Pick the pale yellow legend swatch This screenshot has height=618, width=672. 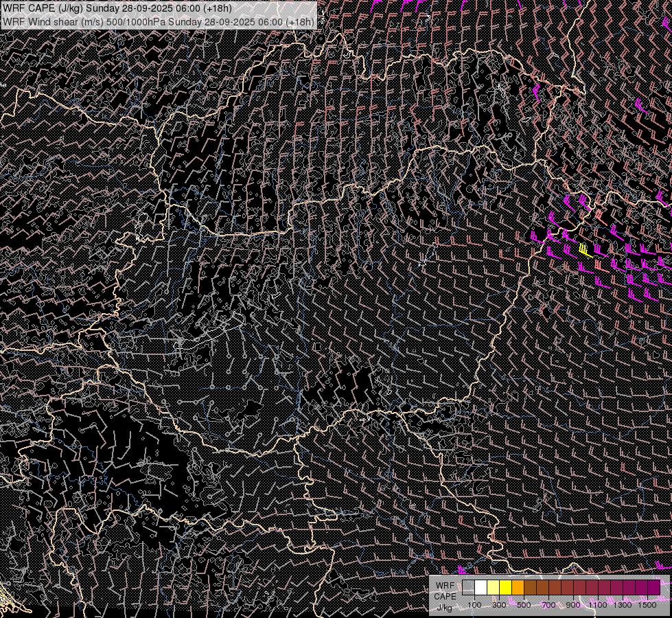click(x=493, y=587)
